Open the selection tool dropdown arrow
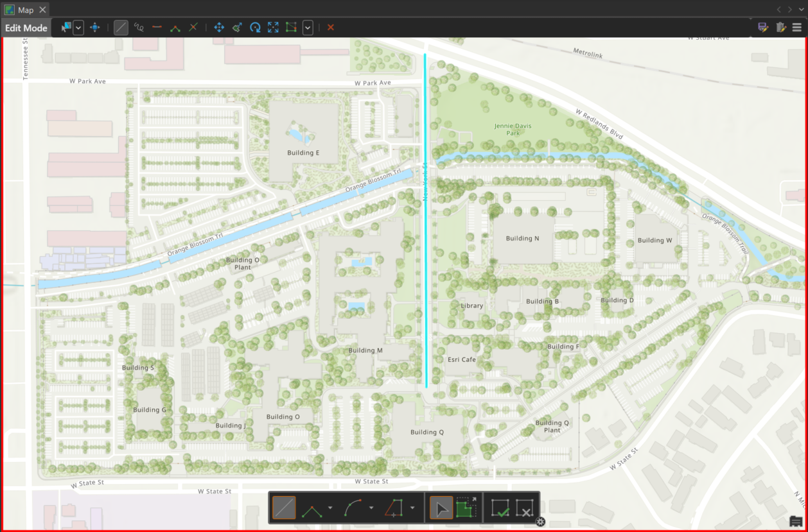The width and height of the screenshot is (808, 532). point(78,28)
